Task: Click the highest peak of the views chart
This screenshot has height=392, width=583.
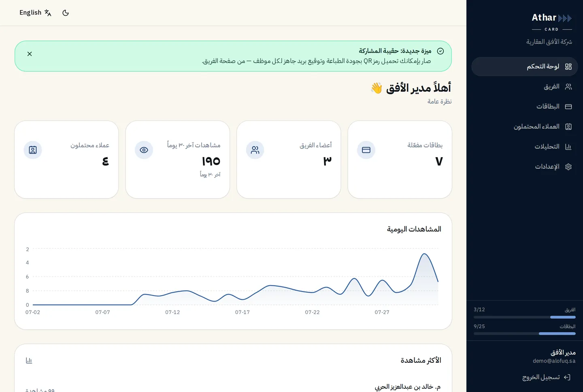Action: tap(424, 254)
